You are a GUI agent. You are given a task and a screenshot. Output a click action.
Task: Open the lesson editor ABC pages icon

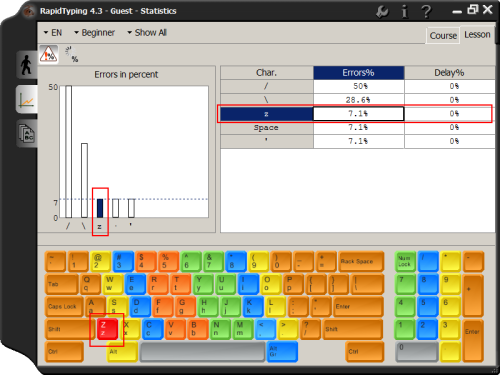26,133
